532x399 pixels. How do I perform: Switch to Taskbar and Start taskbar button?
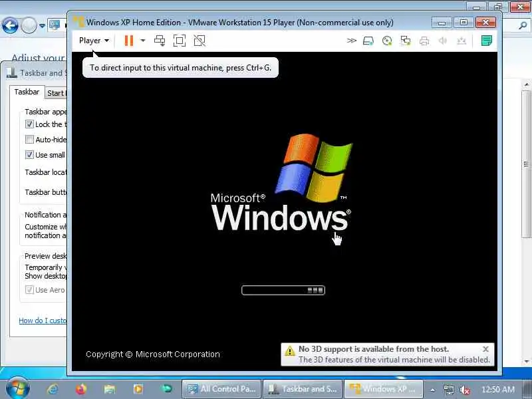pyautogui.click(x=303, y=389)
